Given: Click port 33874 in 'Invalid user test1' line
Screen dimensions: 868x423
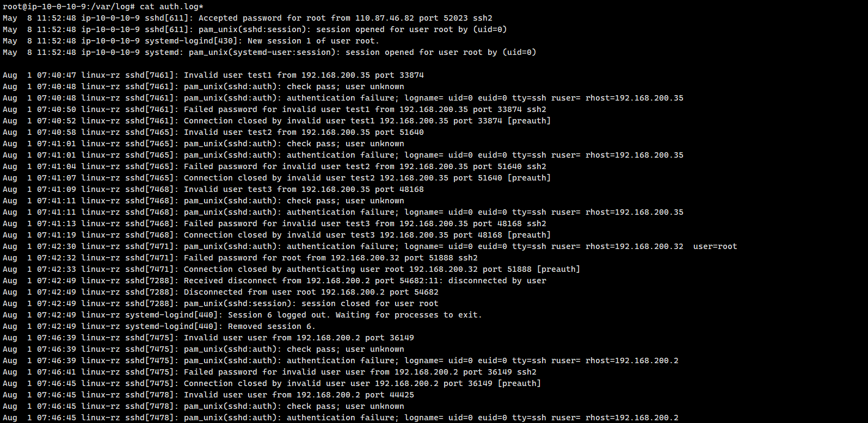Looking at the screenshot, I should tap(411, 75).
